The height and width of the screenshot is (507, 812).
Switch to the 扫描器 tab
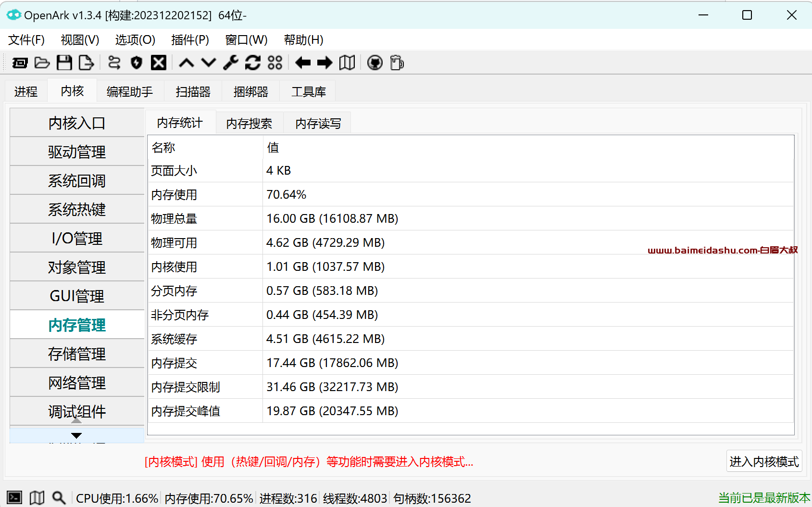click(x=193, y=91)
